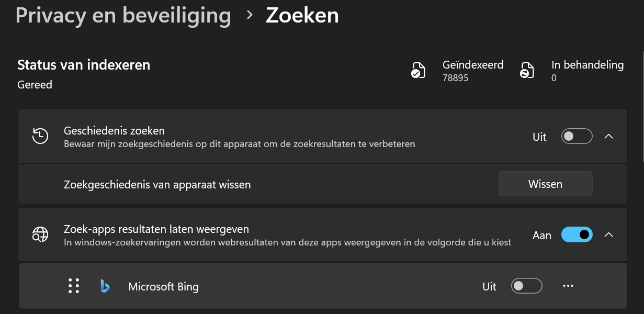Screen dimensions: 644x314
Task: Switch on the Microsoft Bing toggle
Action: 526,286
